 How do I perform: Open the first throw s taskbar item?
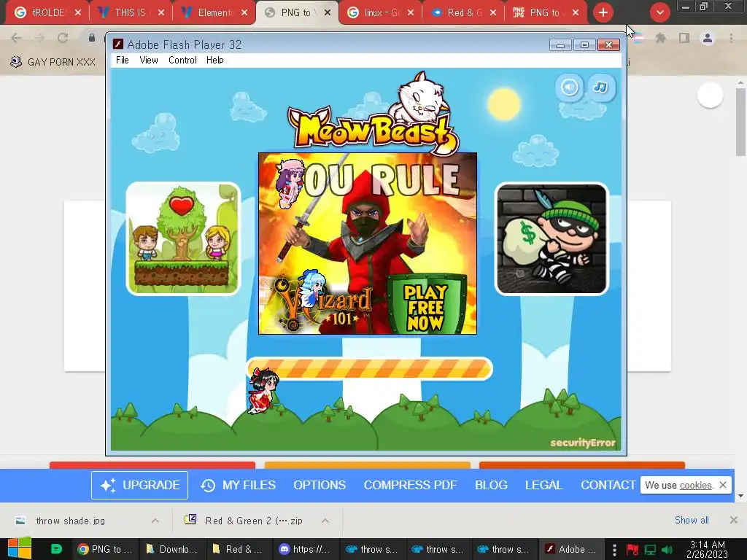pyautogui.click(x=371, y=549)
